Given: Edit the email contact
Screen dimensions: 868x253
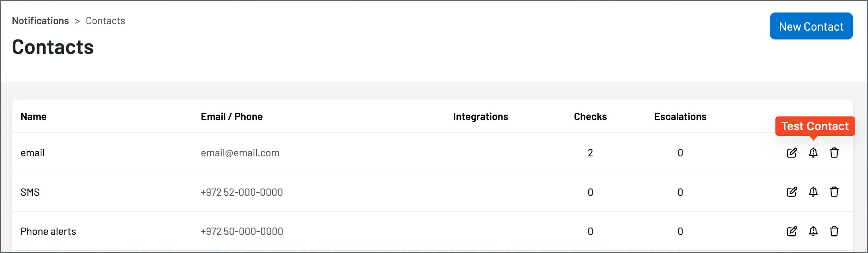Looking at the screenshot, I should 792,153.
